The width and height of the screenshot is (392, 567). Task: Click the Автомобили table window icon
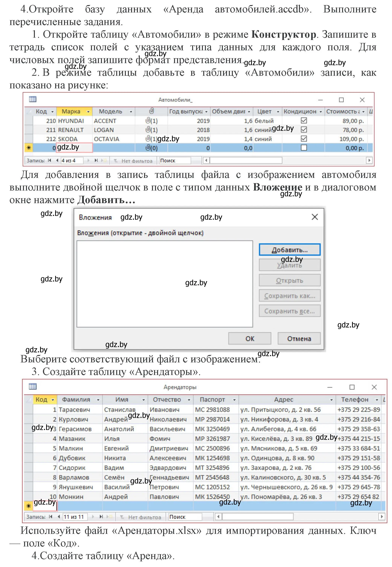pos(33,99)
